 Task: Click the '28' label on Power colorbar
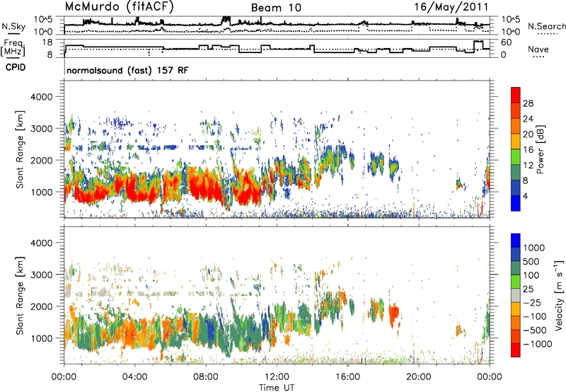528,103
